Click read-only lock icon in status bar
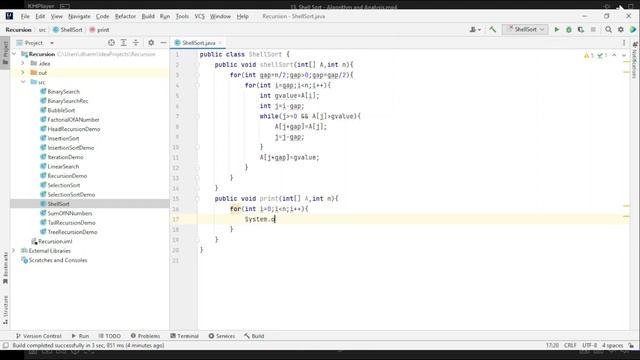This screenshot has height=360, width=640. coord(631,345)
